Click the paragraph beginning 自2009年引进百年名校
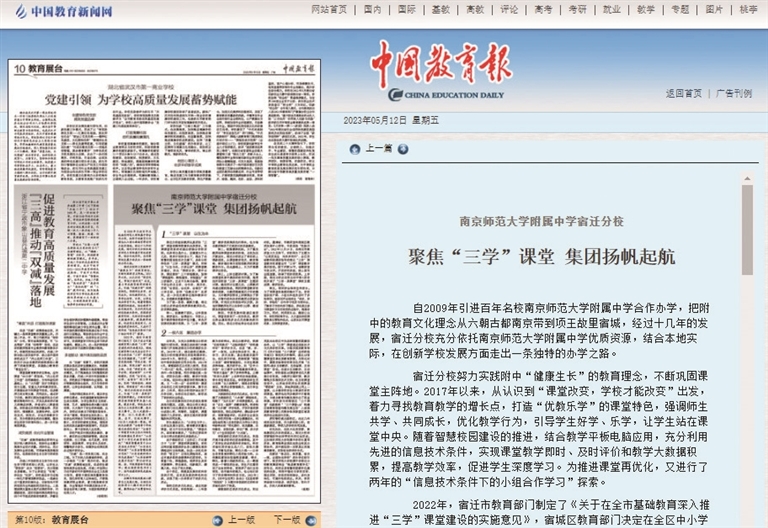The height and width of the screenshot is (528, 768). tap(539, 331)
